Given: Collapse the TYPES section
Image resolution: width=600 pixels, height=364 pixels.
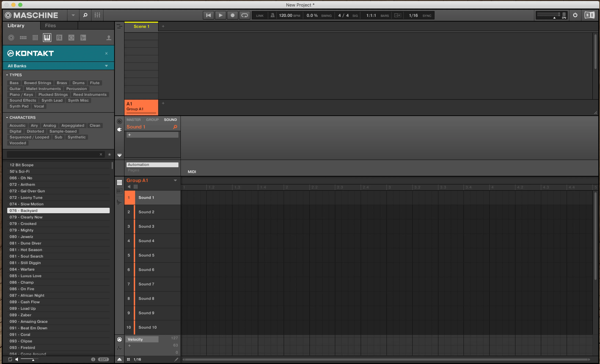Looking at the screenshot, I should pos(7,75).
